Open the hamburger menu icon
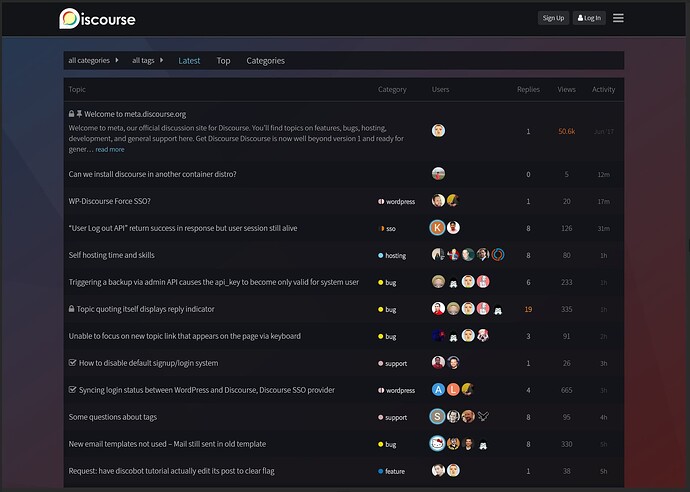 click(x=618, y=18)
